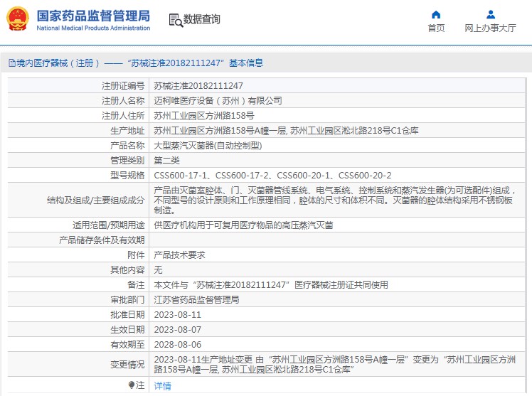Viewport: 532px width, 396px height.
Task: Select approval date 2023-08-11
Action: 177,315
